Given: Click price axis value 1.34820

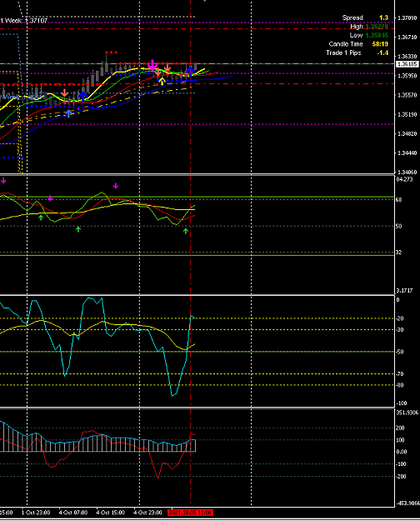Looking at the screenshot, I should click(407, 133).
